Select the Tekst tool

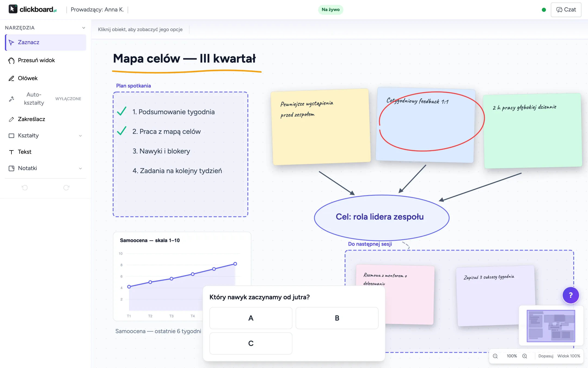(x=45, y=152)
